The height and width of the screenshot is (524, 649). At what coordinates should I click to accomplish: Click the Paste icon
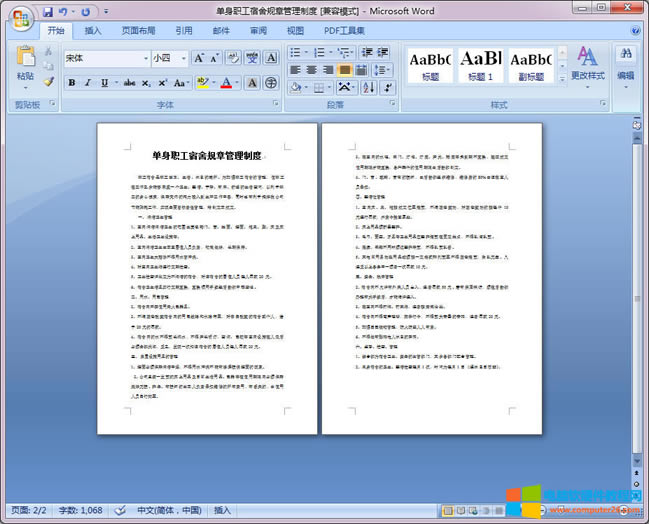pyautogui.click(x=25, y=63)
